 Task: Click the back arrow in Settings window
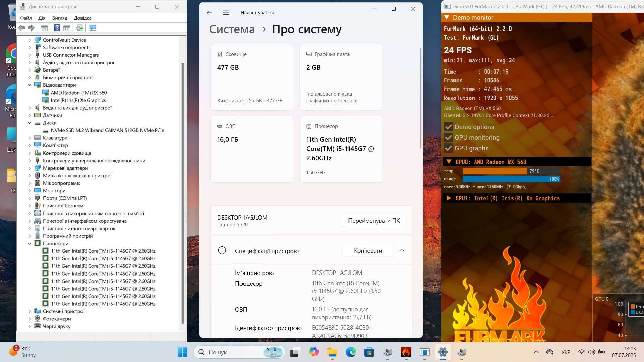(x=209, y=13)
